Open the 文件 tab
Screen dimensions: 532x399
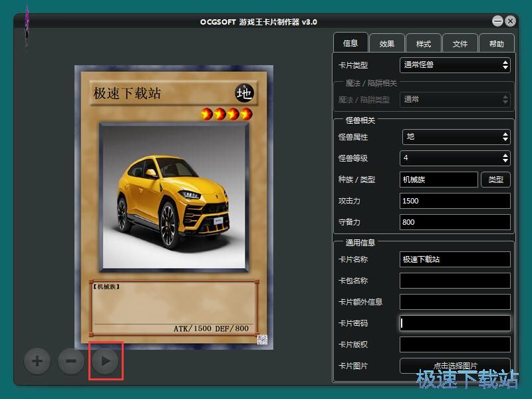(x=460, y=43)
